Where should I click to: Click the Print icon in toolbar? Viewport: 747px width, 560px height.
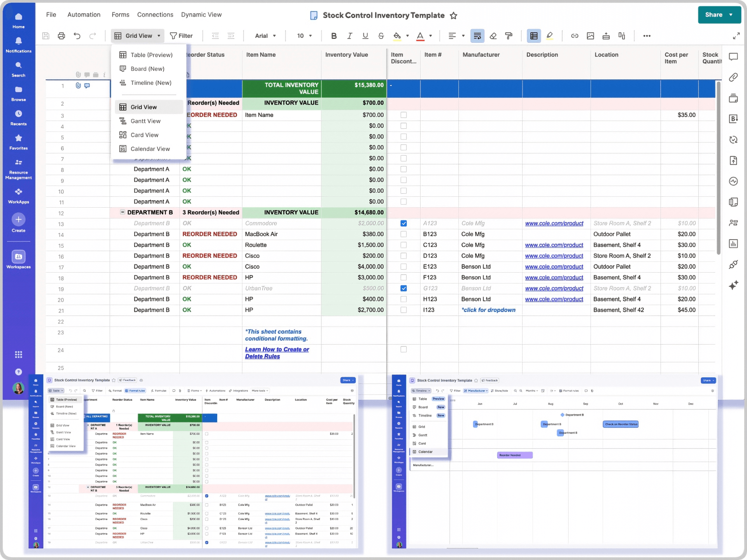(61, 36)
